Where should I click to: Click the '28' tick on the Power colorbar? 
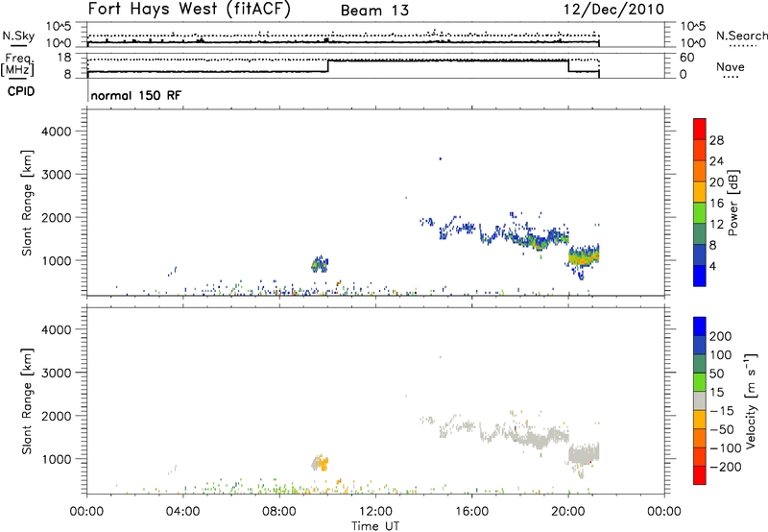pos(716,140)
